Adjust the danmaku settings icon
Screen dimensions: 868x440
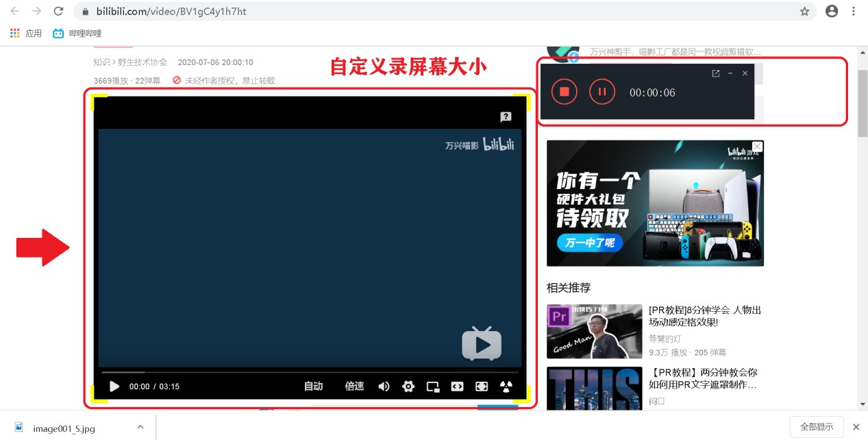coord(506,386)
